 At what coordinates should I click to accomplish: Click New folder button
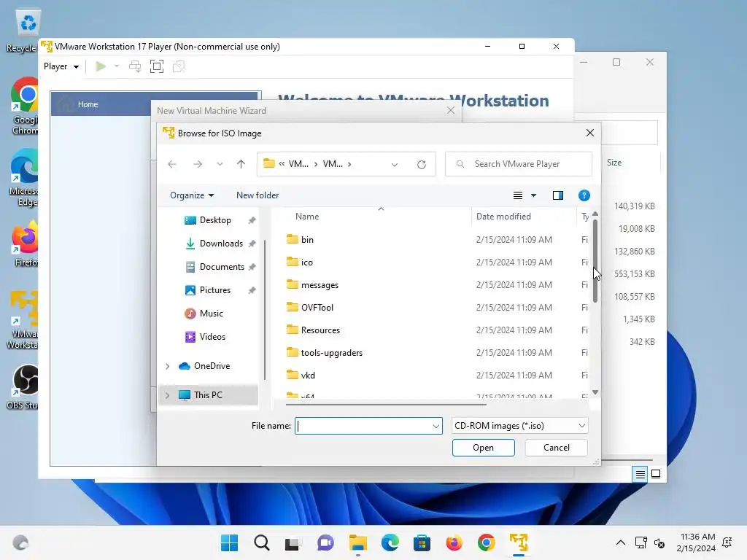point(258,195)
